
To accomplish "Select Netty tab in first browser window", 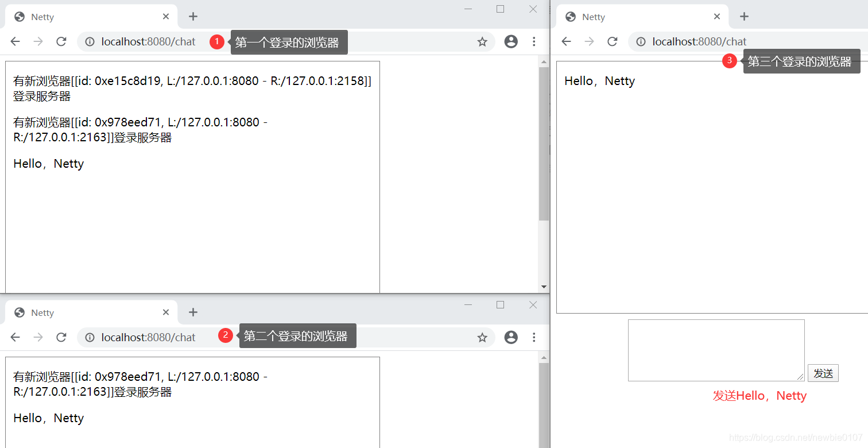I will click(x=92, y=17).
